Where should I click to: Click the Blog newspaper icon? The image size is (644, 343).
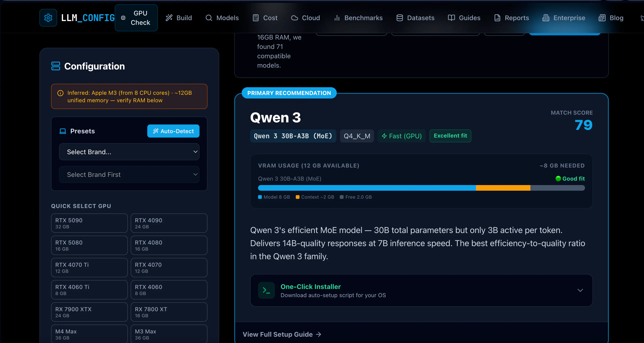tap(602, 18)
